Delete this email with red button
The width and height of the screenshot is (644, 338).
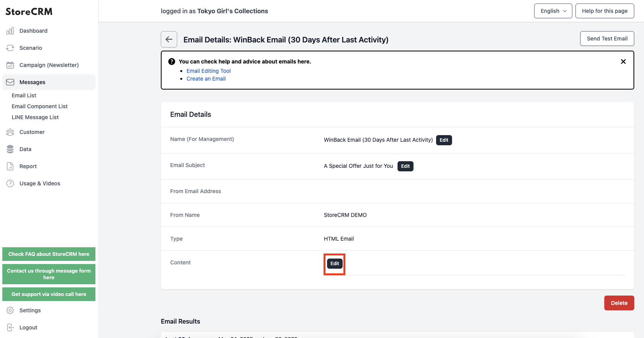click(x=619, y=303)
